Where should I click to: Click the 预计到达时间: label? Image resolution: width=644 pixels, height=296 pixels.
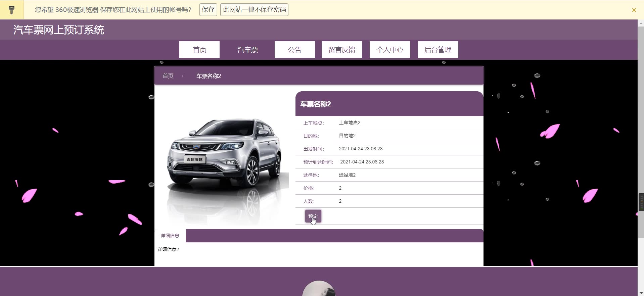coord(318,162)
